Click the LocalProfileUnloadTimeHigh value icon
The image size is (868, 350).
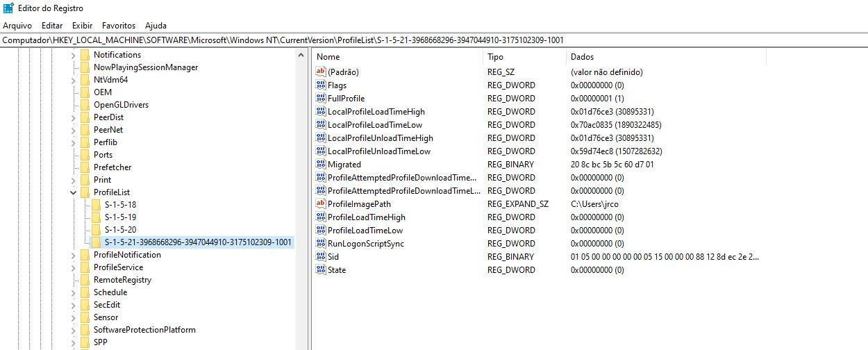point(321,137)
